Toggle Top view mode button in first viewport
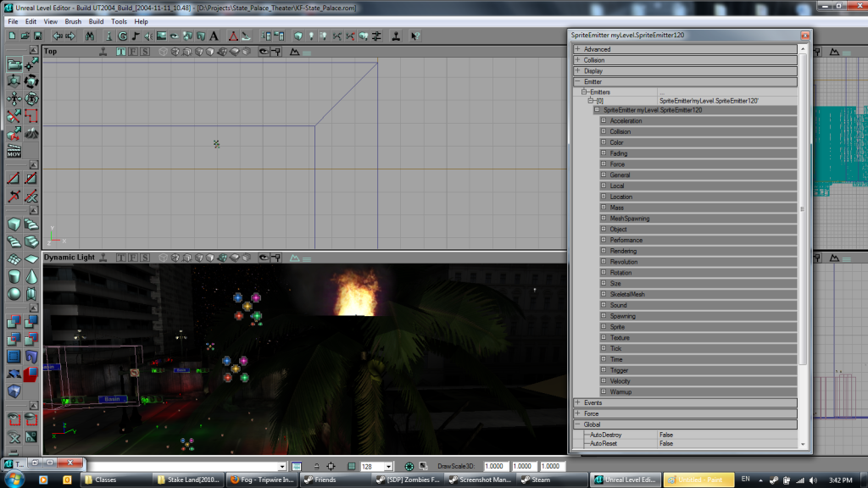Image resolution: width=868 pixels, height=488 pixels. [x=122, y=52]
